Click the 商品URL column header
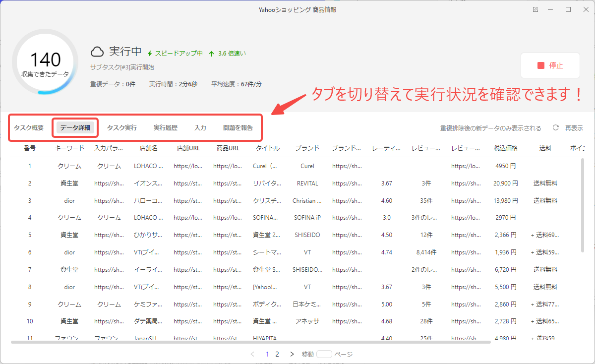 228,148
